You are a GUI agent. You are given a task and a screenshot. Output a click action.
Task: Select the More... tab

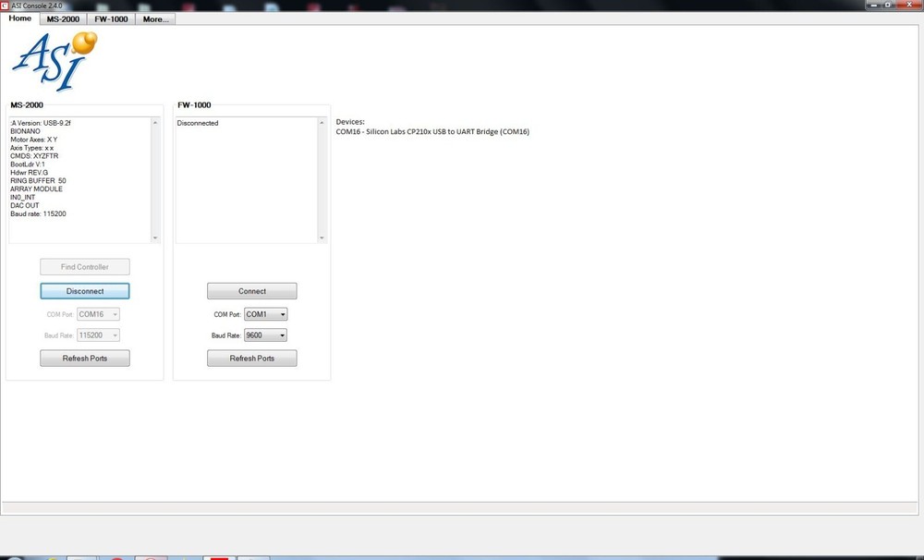[x=155, y=18]
